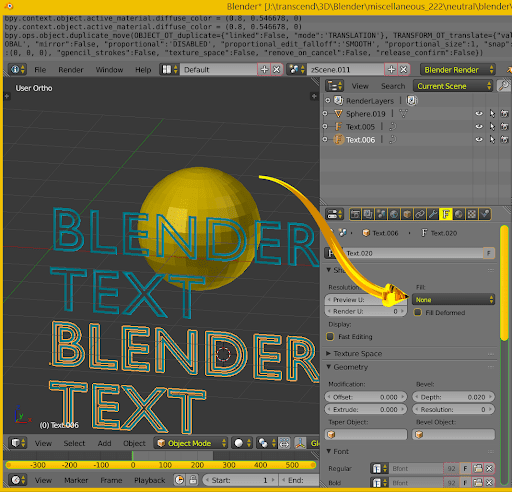Open the 3D view Add menu

click(x=104, y=443)
